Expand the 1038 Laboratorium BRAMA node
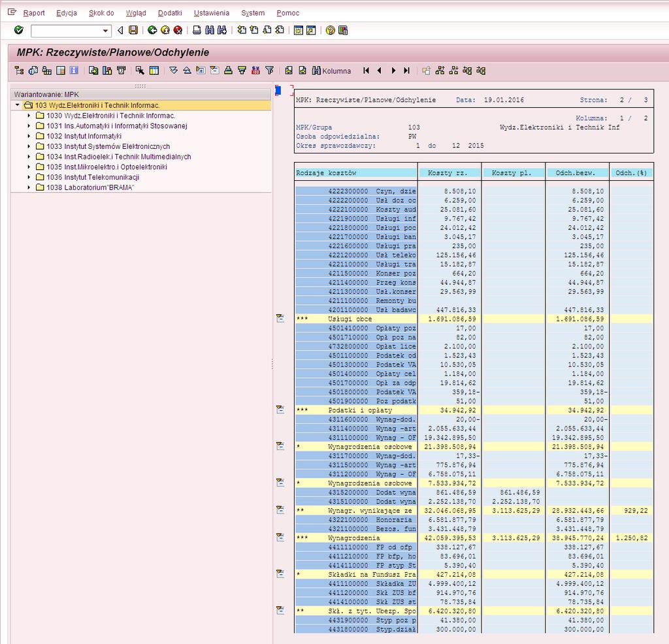 point(29,187)
